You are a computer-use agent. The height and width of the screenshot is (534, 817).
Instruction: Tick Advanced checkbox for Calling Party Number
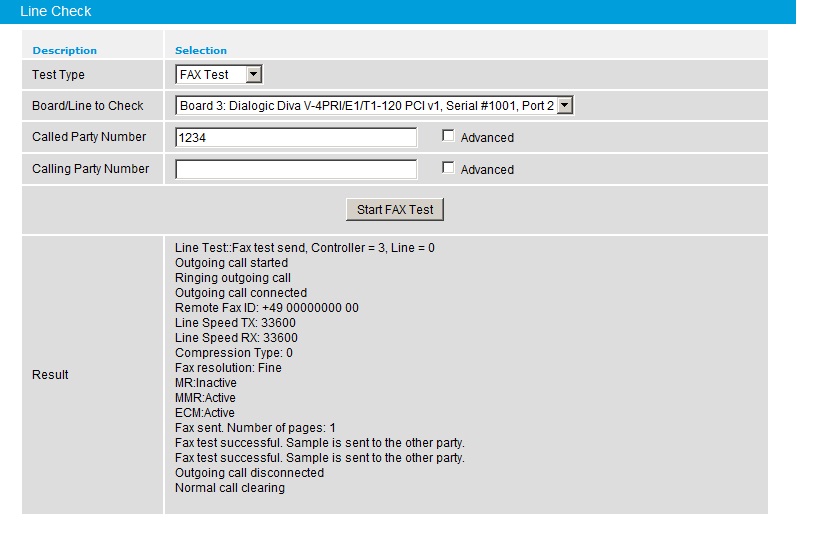pyautogui.click(x=448, y=168)
